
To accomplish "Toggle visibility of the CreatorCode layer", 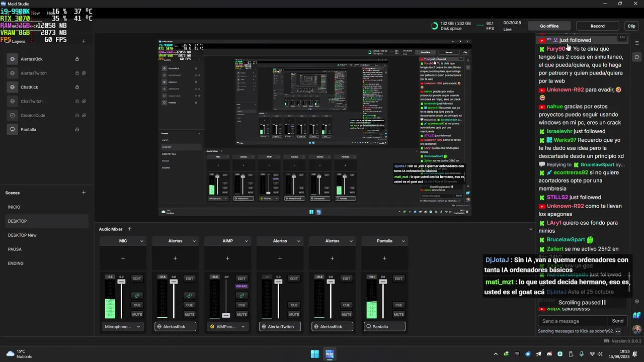I will coord(84,116).
